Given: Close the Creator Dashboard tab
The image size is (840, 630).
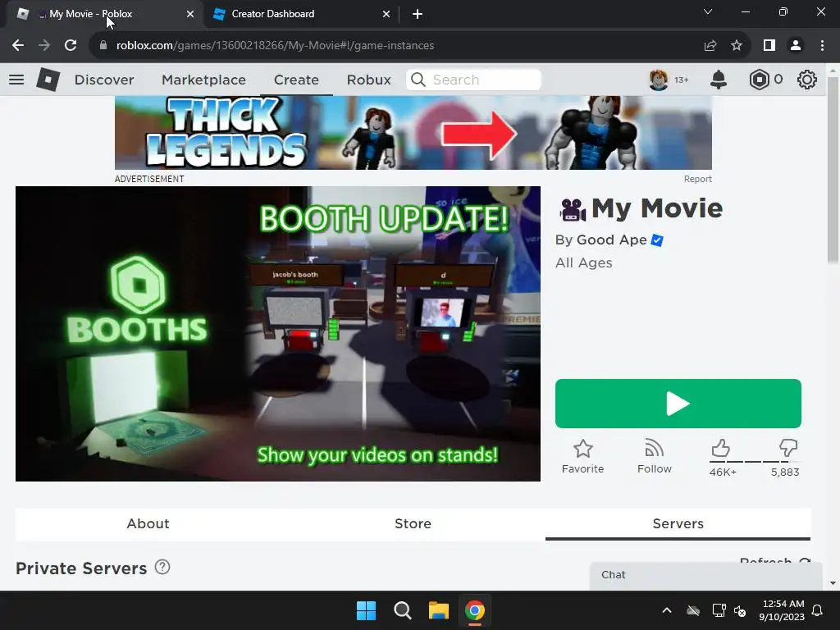Looking at the screenshot, I should pos(386,14).
